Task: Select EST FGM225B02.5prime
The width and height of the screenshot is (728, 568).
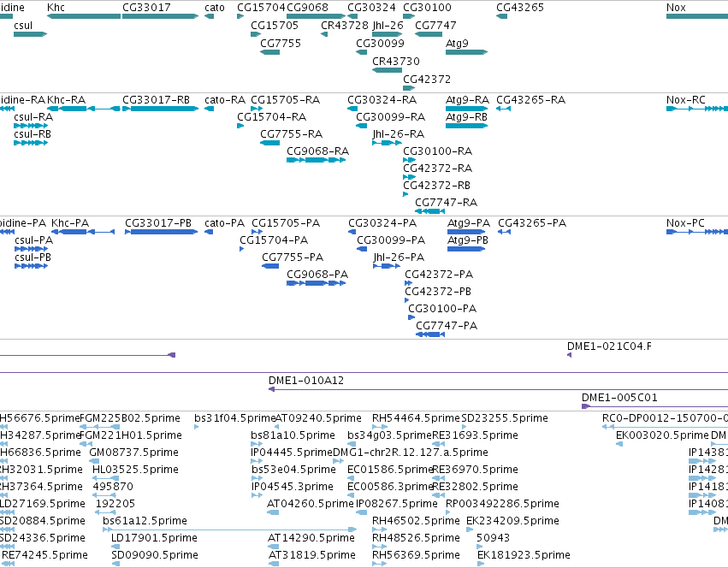Action: coord(100,427)
